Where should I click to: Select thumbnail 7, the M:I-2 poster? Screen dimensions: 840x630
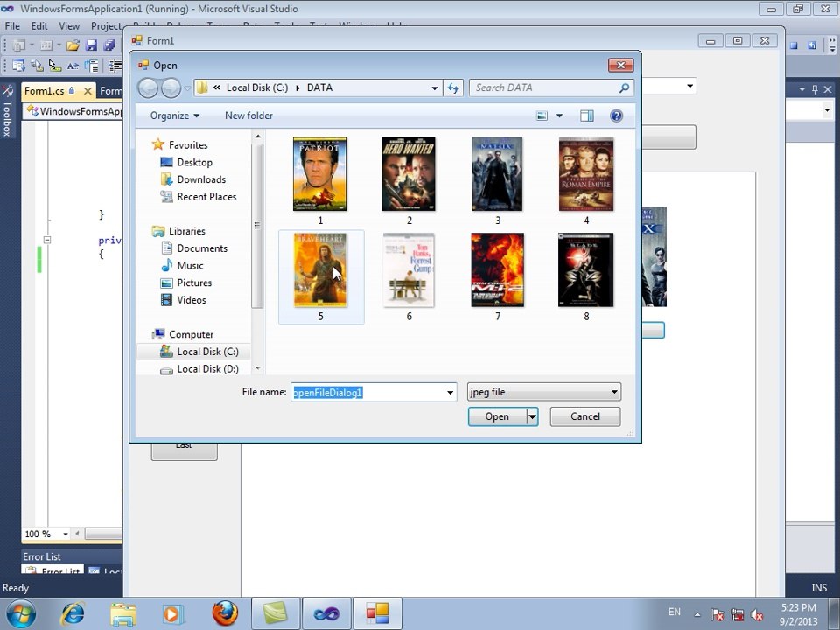(497, 270)
